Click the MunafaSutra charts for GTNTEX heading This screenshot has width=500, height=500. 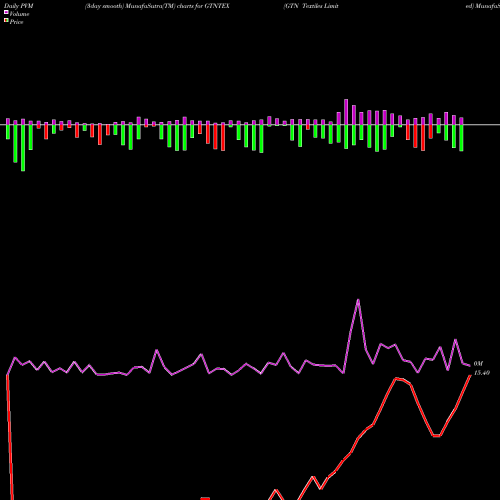click(x=157, y=6)
